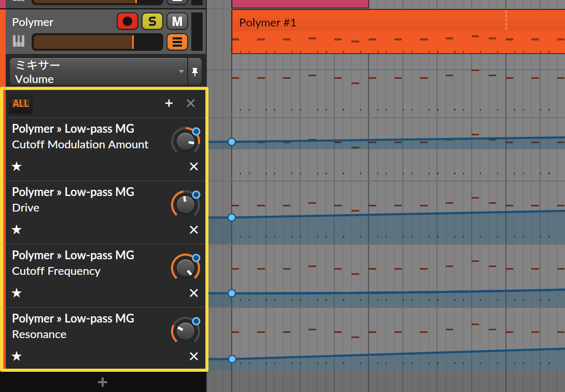This screenshot has height=392, width=565.
Task: Remove the Drive automation lane
Action: [x=194, y=230]
